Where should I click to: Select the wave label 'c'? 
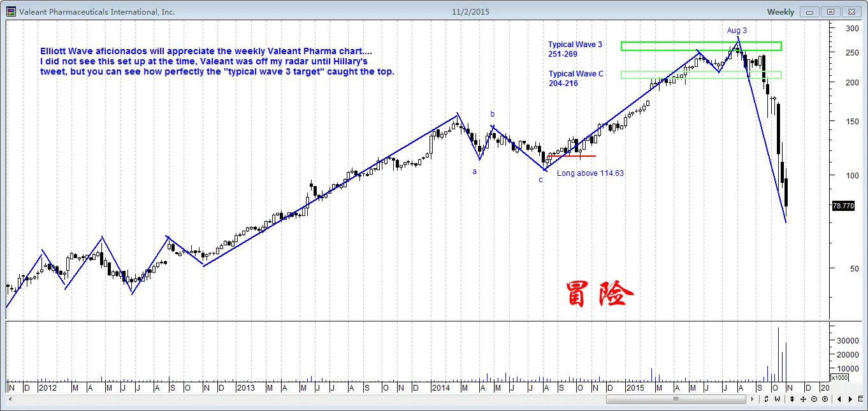tap(541, 180)
